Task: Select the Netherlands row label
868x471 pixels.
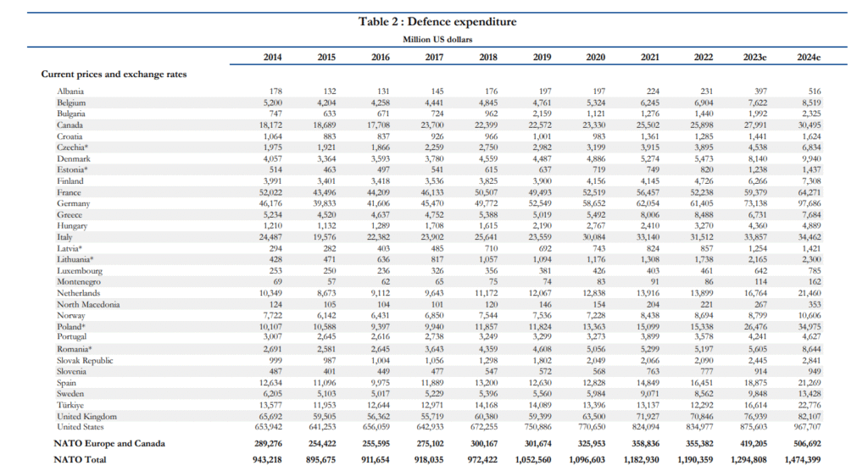Action: tap(79, 293)
